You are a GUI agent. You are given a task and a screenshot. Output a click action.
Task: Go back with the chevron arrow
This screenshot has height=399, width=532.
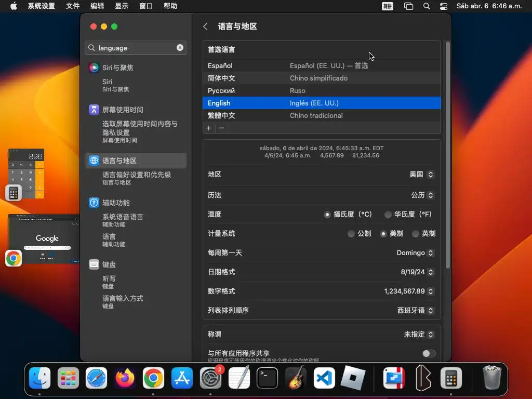pyautogui.click(x=205, y=26)
